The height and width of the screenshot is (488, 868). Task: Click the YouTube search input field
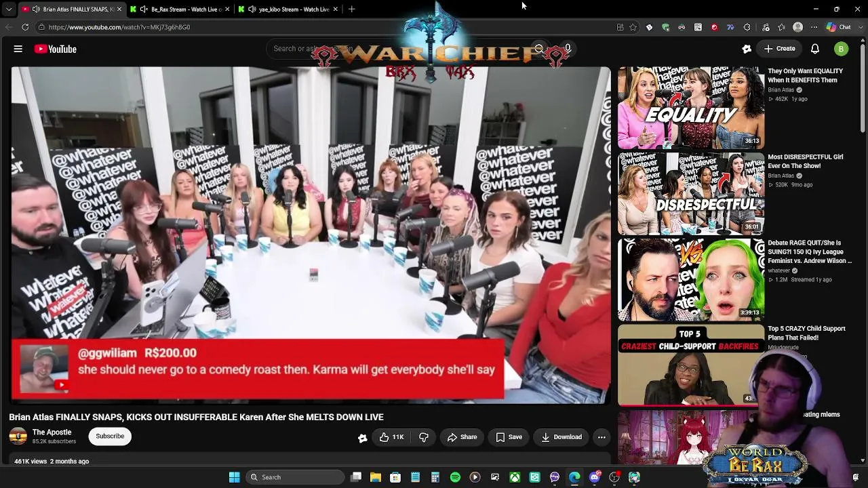(x=400, y=49)
